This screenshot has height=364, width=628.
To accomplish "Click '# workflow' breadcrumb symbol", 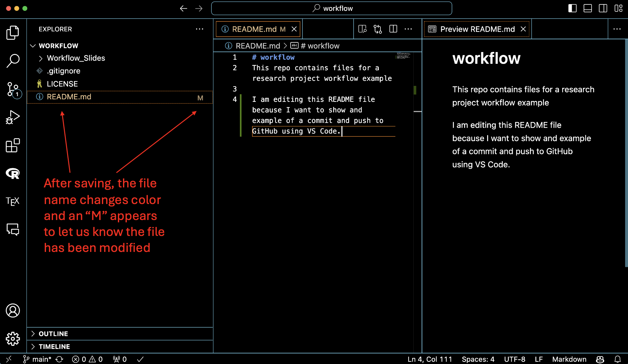I will 320,46.
